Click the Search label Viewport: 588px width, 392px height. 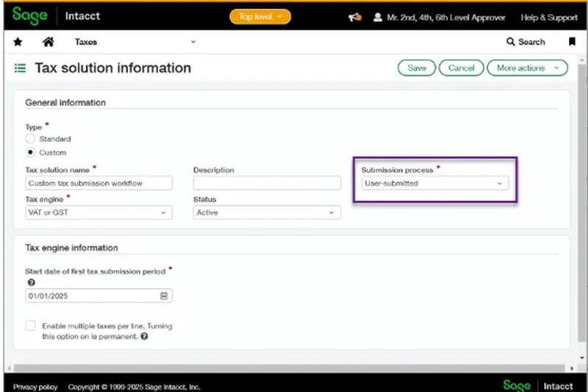(x=531, y=42)
